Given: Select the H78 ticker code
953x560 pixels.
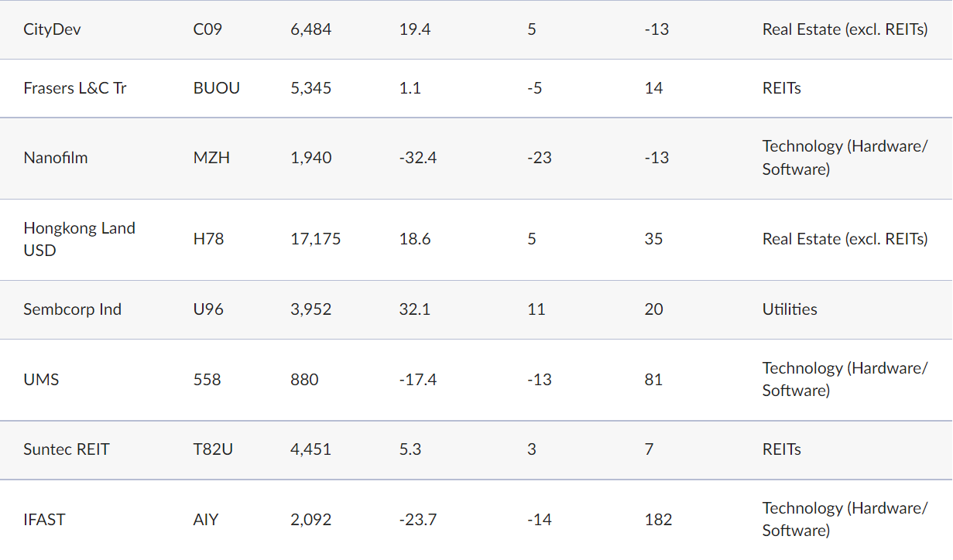Looking at the screenshot, I should point(208,239).
